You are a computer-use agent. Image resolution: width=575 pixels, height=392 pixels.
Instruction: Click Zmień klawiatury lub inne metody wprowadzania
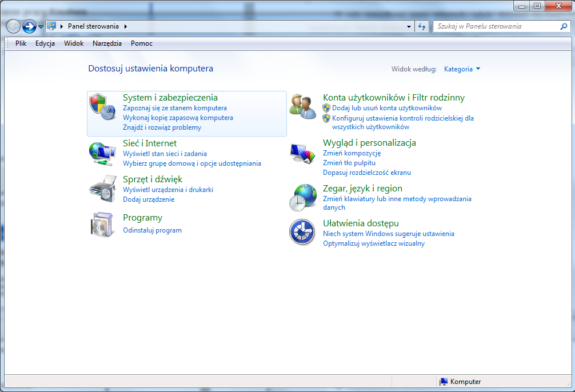pos(397,203)
